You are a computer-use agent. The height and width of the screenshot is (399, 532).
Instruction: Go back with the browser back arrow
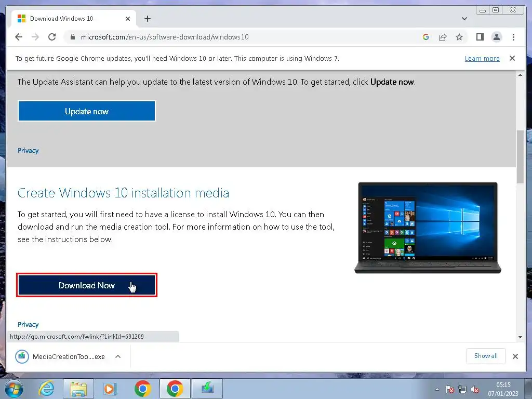click(x=19, y=37)
